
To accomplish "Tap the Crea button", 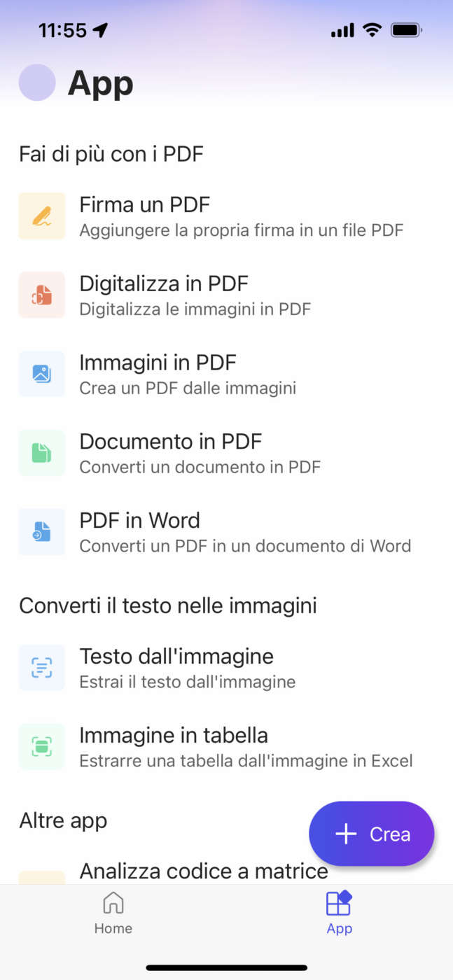I will point(371,834).
